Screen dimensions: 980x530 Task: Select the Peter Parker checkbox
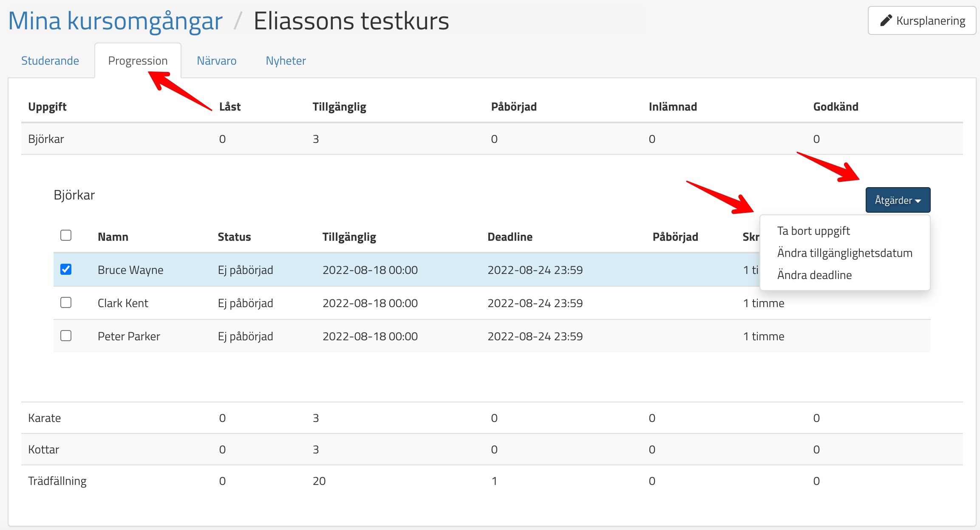66,336
